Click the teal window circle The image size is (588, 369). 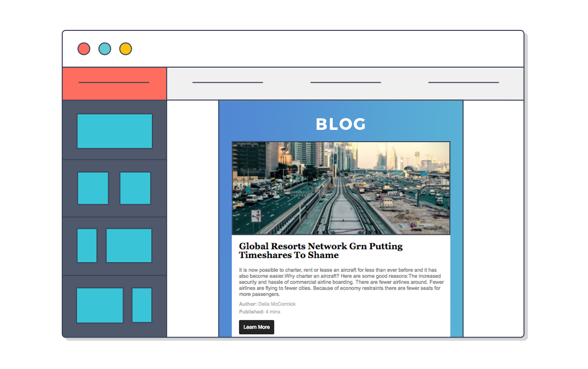coord(105,49)
